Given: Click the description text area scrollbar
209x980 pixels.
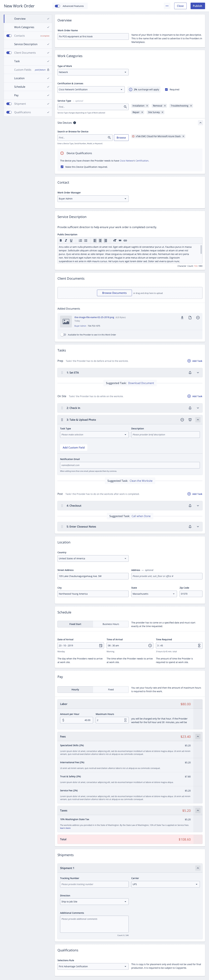Looking at the screenshot, I should pos(201,250).
